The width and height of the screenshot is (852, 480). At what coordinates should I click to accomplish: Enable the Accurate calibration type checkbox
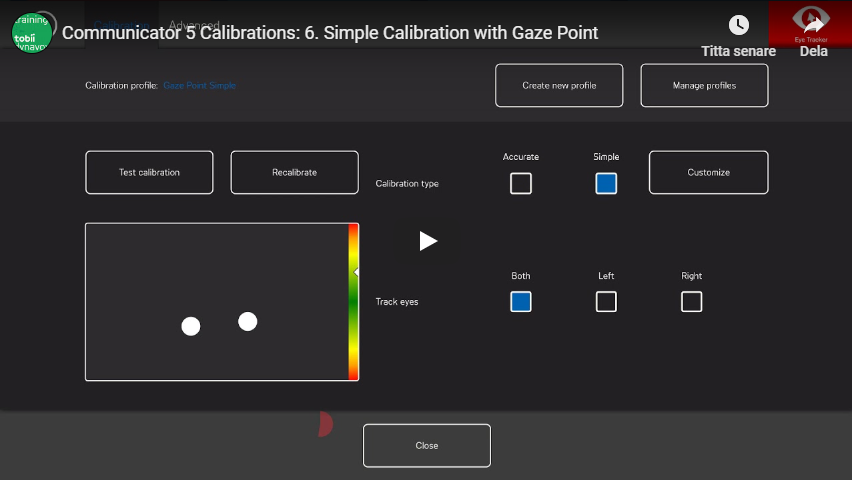pos(520,184)
